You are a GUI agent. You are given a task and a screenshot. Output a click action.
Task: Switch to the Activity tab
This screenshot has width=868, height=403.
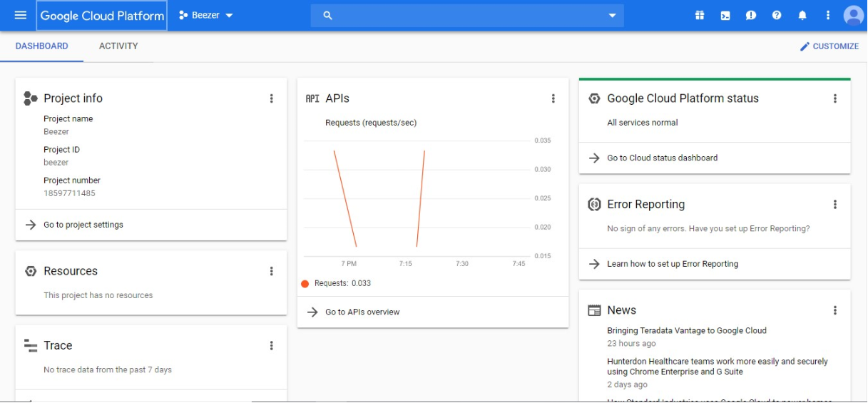(x=118, y=46)
